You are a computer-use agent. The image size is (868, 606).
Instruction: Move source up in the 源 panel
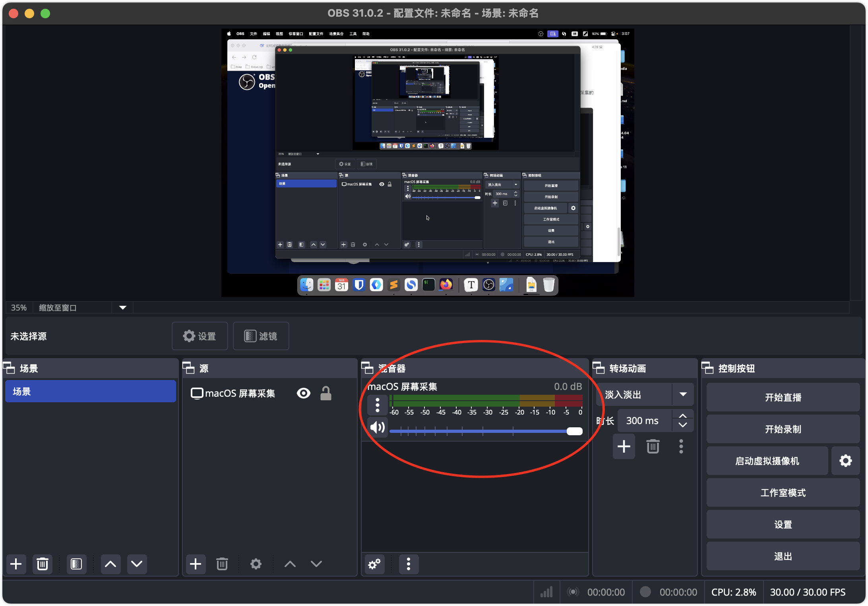pos(290,564)
